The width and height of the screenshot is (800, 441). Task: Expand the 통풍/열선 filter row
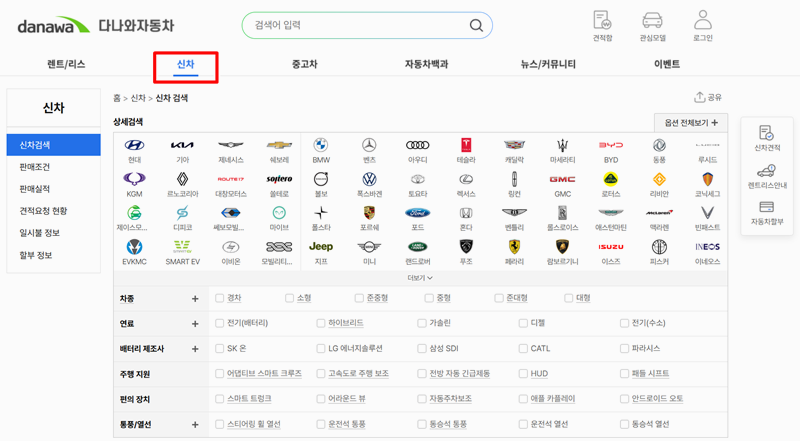coord(195,425)
